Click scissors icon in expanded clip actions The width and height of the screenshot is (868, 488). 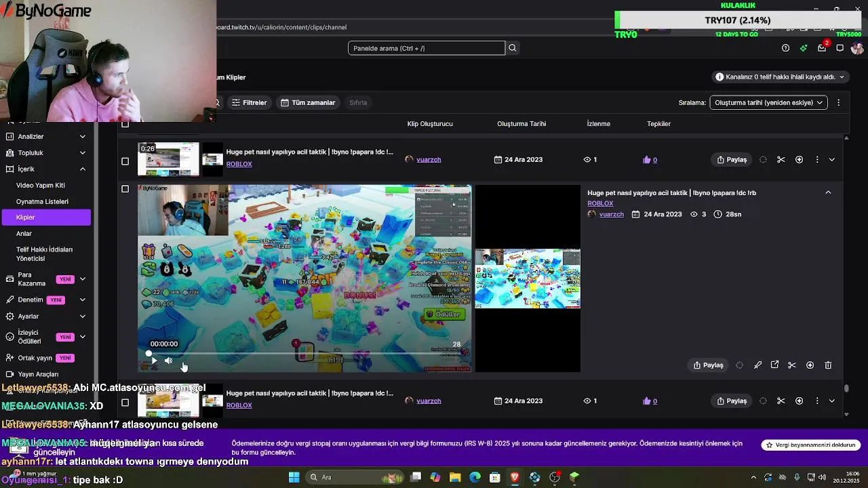(792, 365)
